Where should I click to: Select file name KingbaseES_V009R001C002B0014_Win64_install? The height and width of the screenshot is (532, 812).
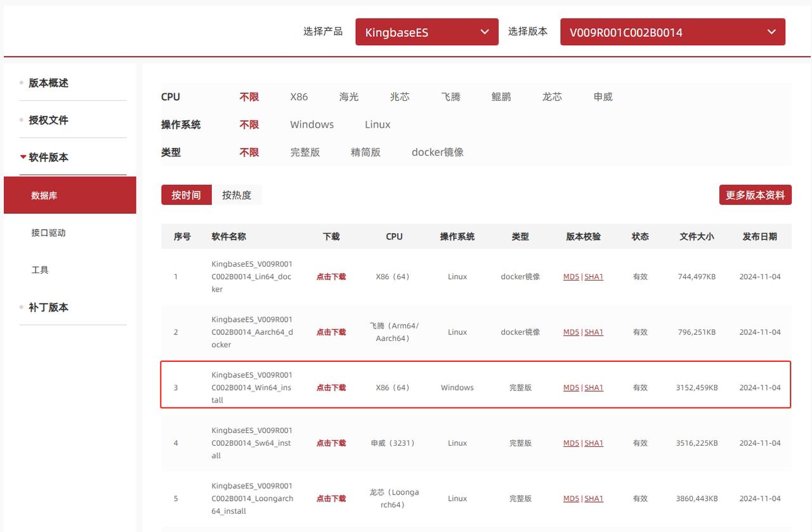pos(252,388)
